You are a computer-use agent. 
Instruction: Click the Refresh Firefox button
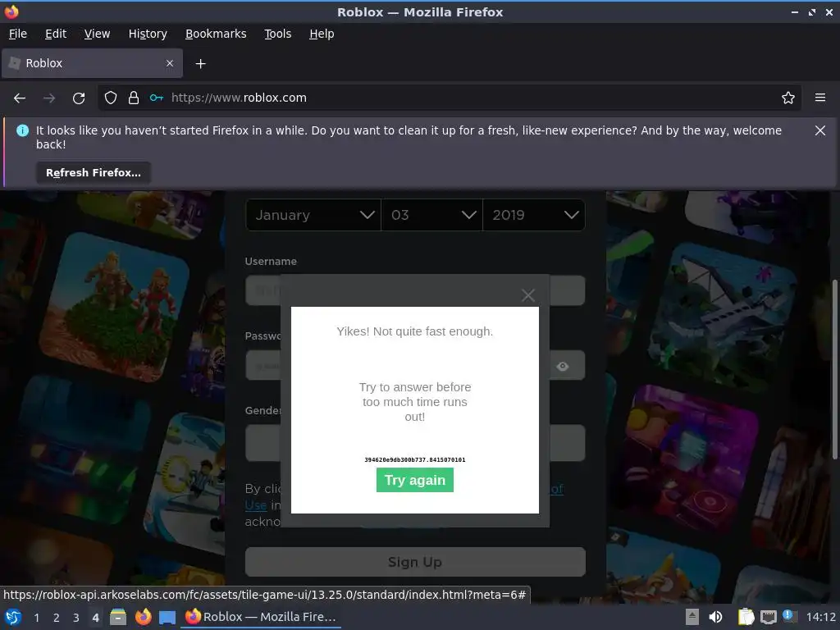point(94,173)
